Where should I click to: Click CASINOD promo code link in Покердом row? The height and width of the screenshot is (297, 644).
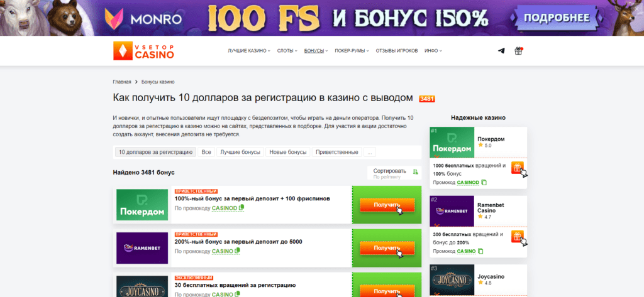point(225,208)
